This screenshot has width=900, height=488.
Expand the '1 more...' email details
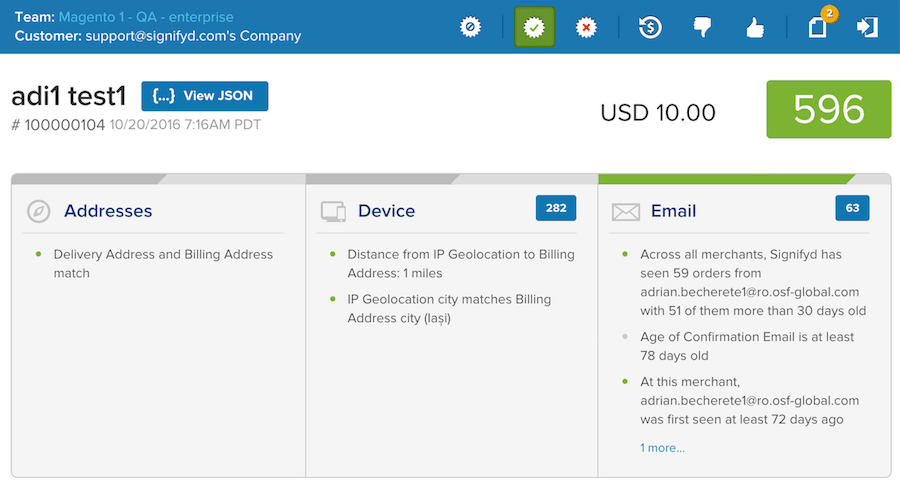(662, 448)
